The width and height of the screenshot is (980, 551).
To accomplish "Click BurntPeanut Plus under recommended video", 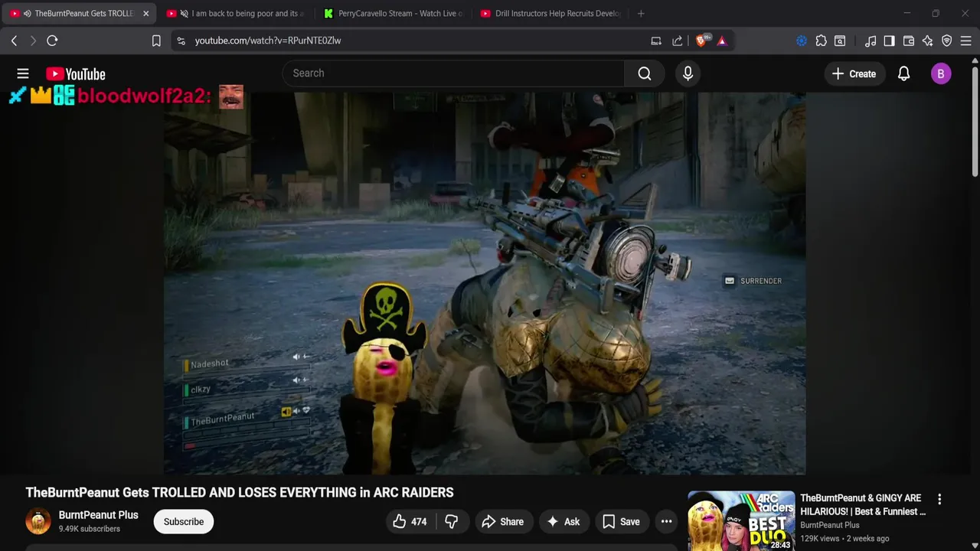I will pyautogui.click(x=830, y=525).
